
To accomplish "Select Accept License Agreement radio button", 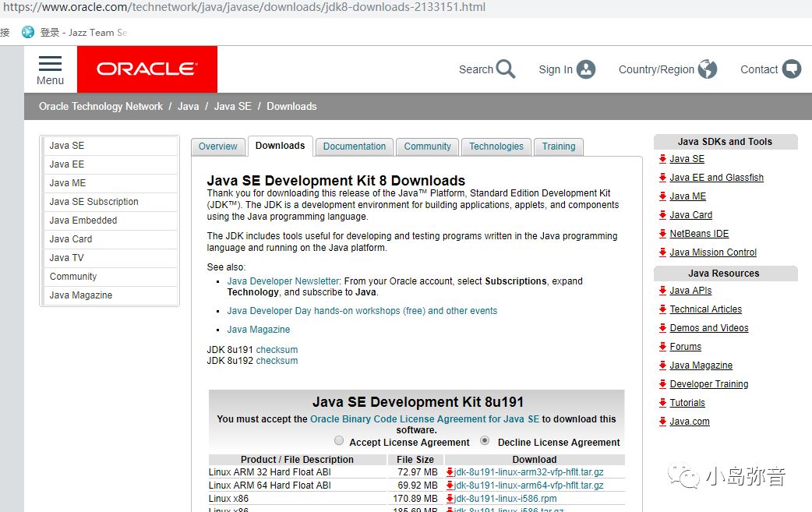I will coord(339,440).
